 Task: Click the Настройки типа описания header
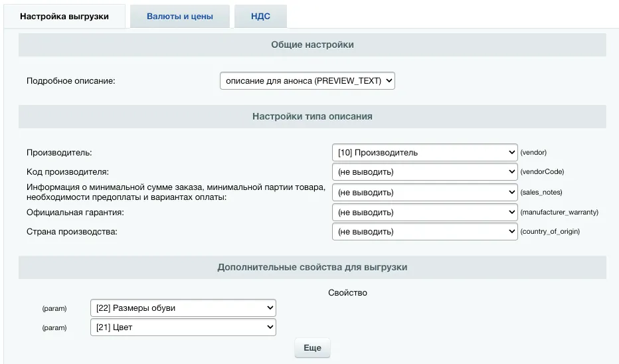pyautogui.click(x=312, y=116)
